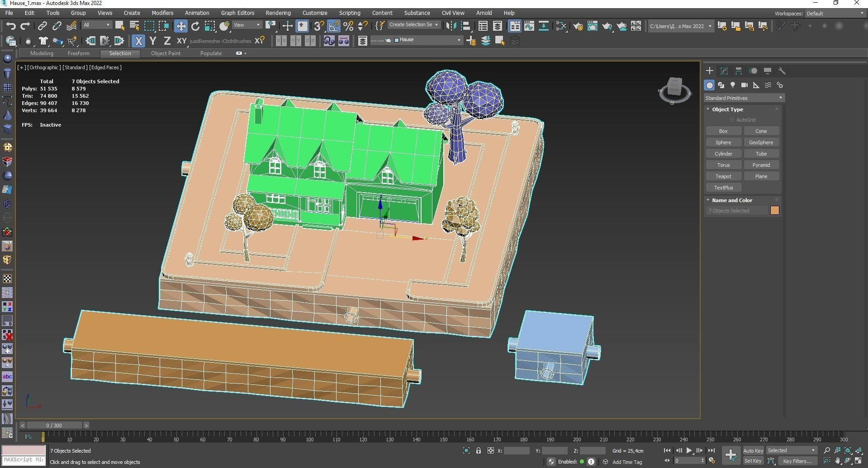The height and width of the screenshot is (468, 868).
Task: Open Create Selection Set dropdown
Action: point(413,25)
